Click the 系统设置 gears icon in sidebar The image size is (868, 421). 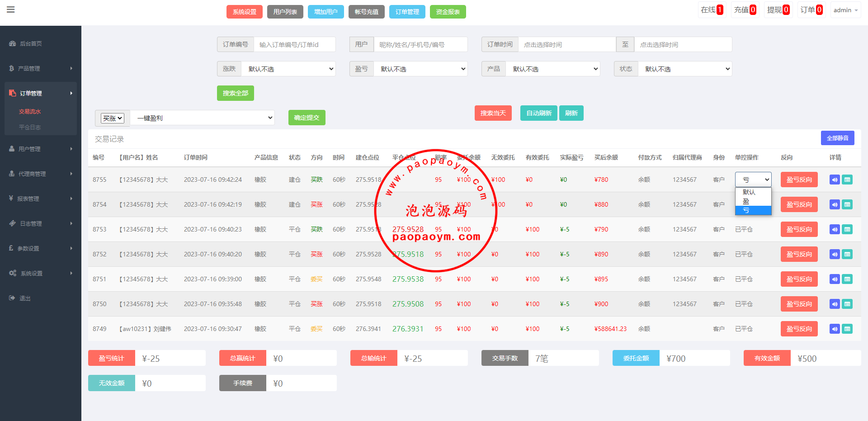coord(13,273)
